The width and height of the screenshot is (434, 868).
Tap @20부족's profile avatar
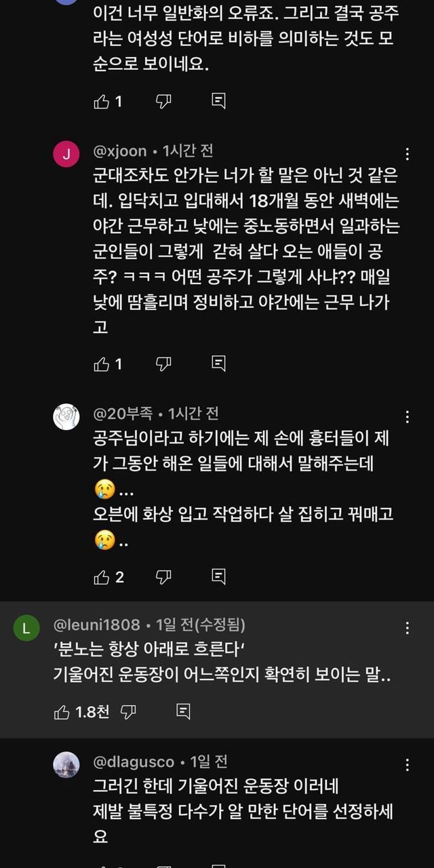[66, 416]
